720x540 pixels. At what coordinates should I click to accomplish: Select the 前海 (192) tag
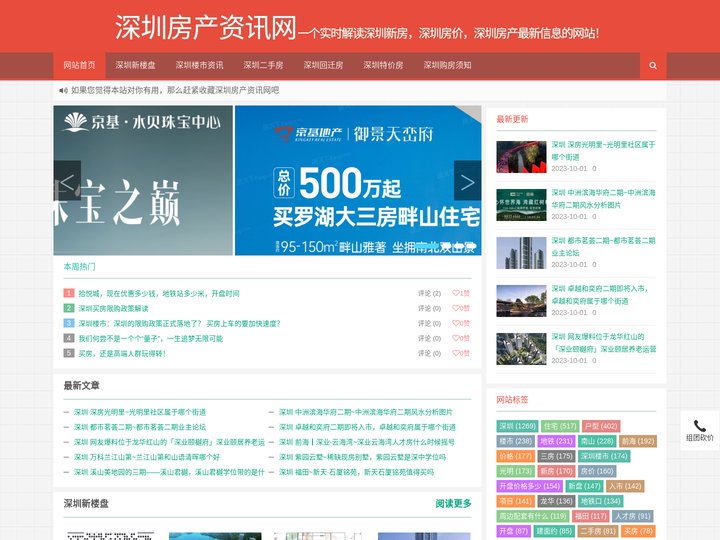pyautogui.click(x=638, y=441)
